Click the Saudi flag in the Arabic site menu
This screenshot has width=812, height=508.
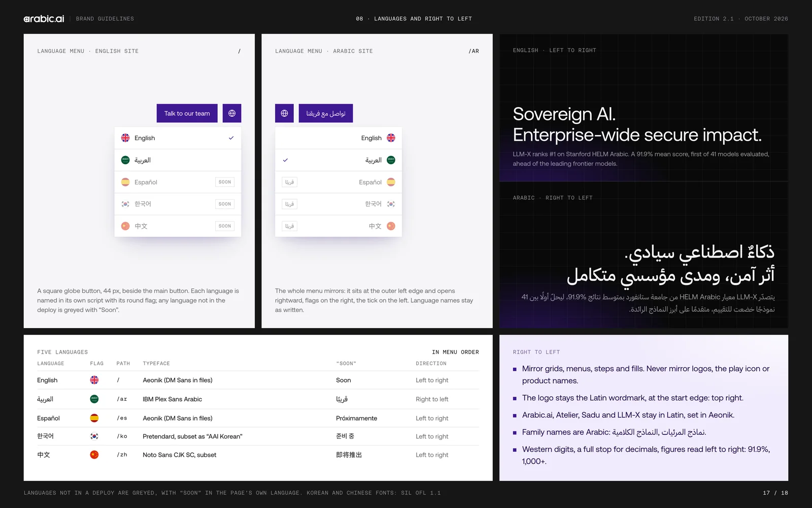[391, 160]
